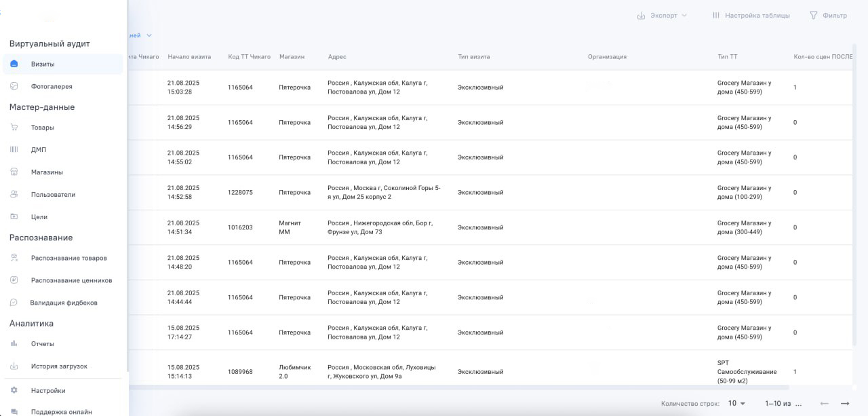The width and height of the screenshot is (868, 416).
Task: Open the rows-per-page dropdown showing 10
Action: click(x=737, y=403)
